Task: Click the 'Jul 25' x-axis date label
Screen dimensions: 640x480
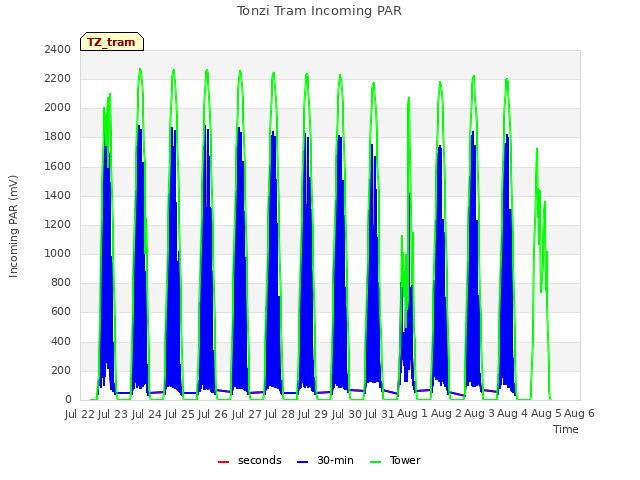Action: coord(180,414)
